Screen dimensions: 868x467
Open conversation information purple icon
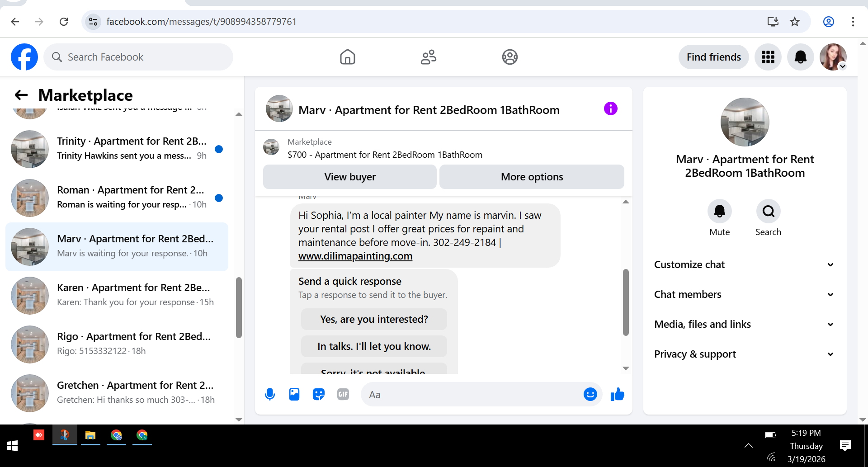tap(610, 108)
